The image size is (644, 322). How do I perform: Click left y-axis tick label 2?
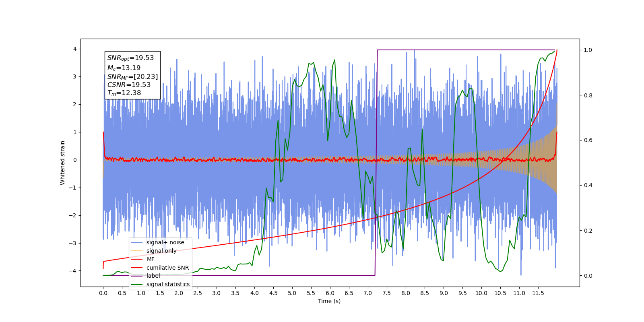[74, 104]
